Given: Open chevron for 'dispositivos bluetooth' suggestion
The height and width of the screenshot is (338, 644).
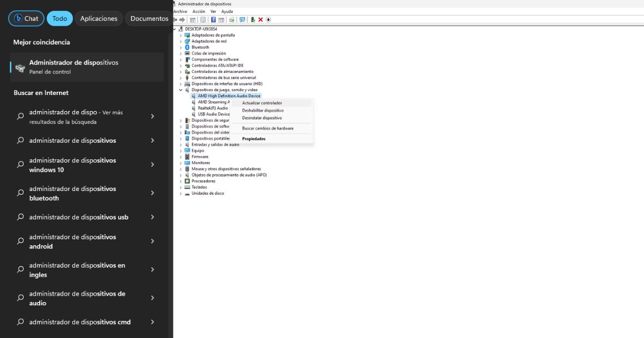Looking at the screenshot, I should tap(152, 193).
